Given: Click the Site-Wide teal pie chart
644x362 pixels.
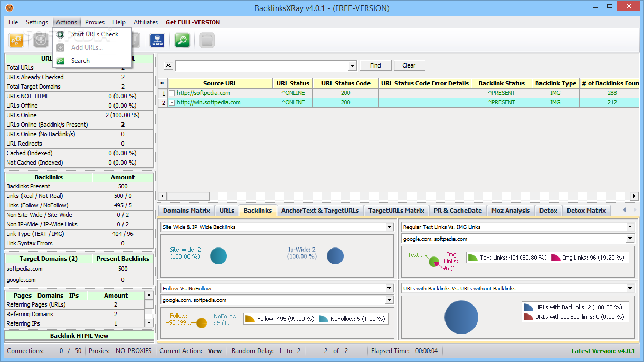Looking at the screenshot, I should (x=219, y=256).
